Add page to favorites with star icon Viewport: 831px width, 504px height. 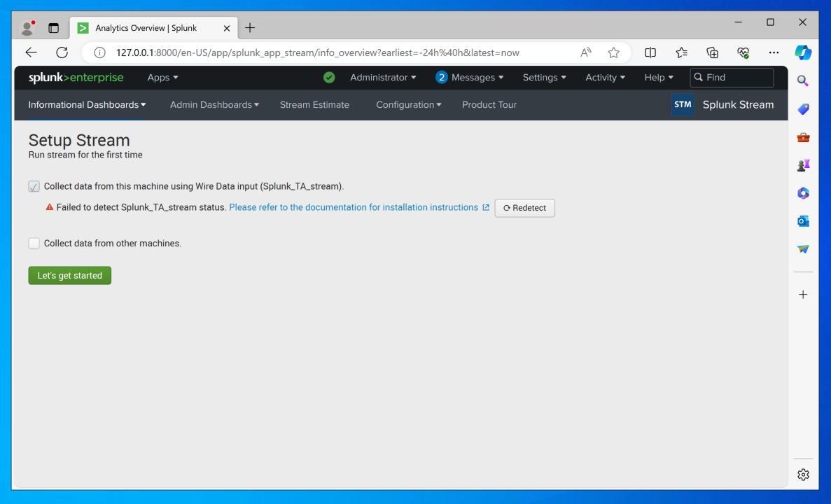[614, 52]
